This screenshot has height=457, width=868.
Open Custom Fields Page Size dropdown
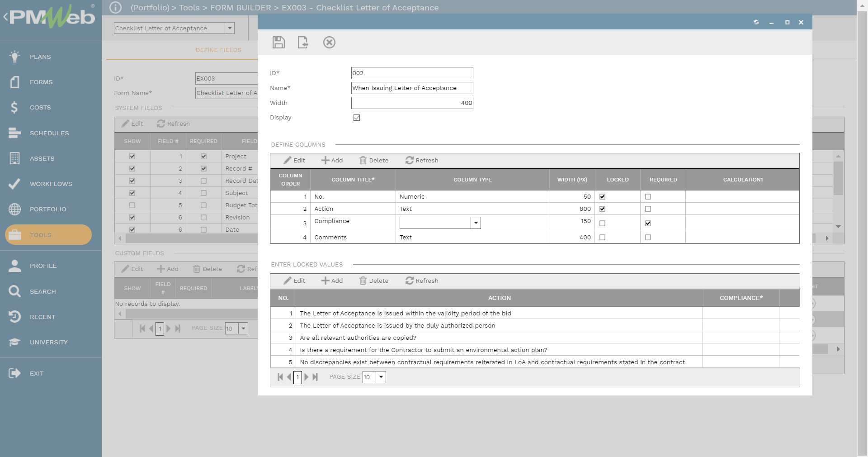pyautogui.click(x=243, y=328)
